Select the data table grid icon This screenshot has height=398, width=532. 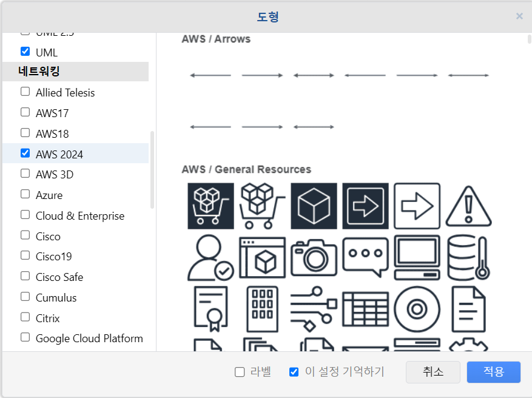coord(365,309)
